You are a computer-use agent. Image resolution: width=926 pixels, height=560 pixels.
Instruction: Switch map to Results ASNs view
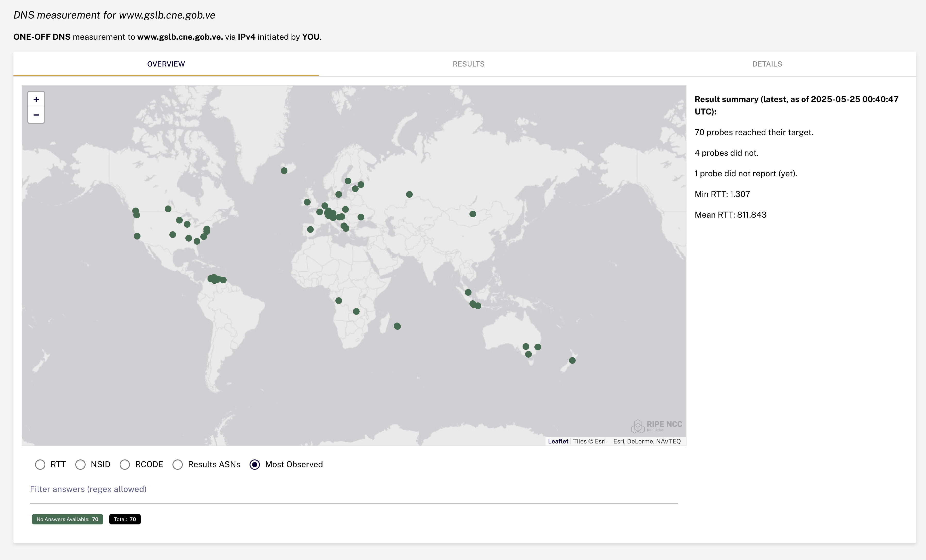pyautogui.click(x=178, y=465)
